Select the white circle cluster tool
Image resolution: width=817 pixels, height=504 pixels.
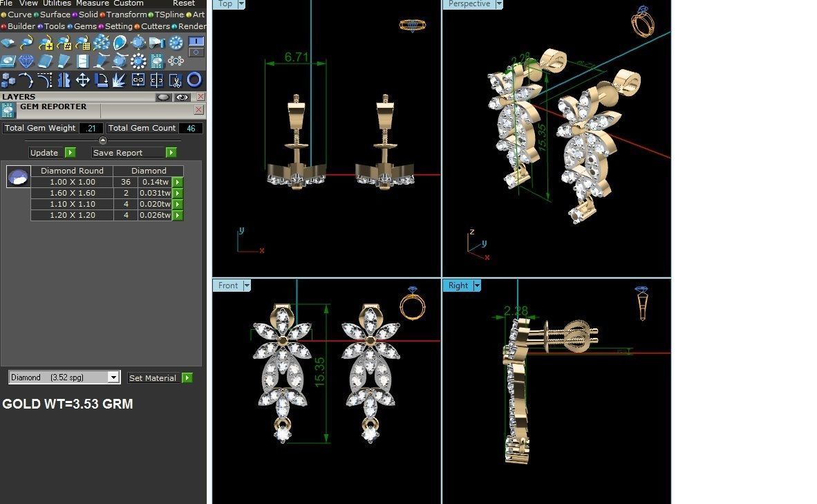pos(176,62)
